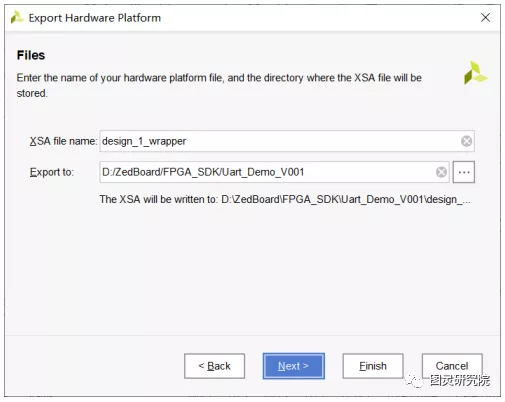Click the 'Files' heading text
The width and height of the screenshot is (505, 402).
31,55
